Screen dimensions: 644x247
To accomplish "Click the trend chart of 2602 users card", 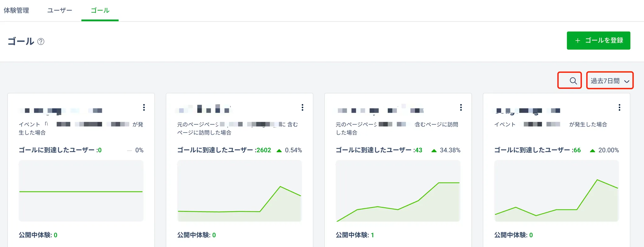I will click(240, 191).
